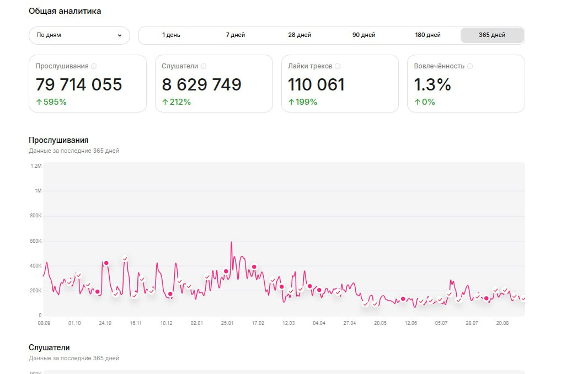Click the green arrow next to 595%
The height and width of the screenshot is (374, 588).
point(39,101)
